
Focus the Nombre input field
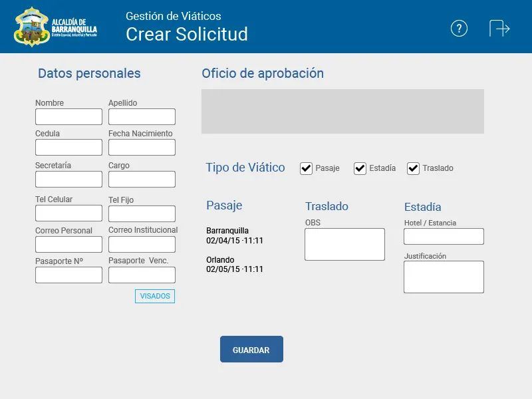point(68,117)
